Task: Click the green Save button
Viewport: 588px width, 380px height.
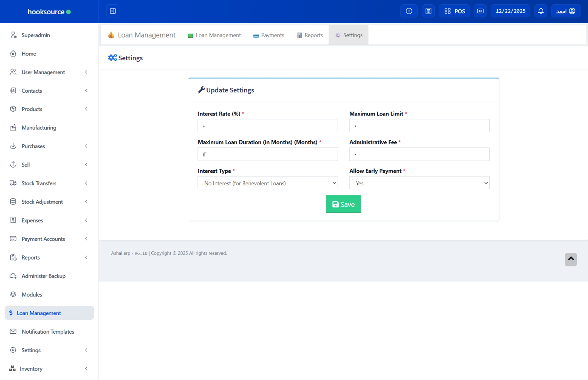Action: coord(343,204)
